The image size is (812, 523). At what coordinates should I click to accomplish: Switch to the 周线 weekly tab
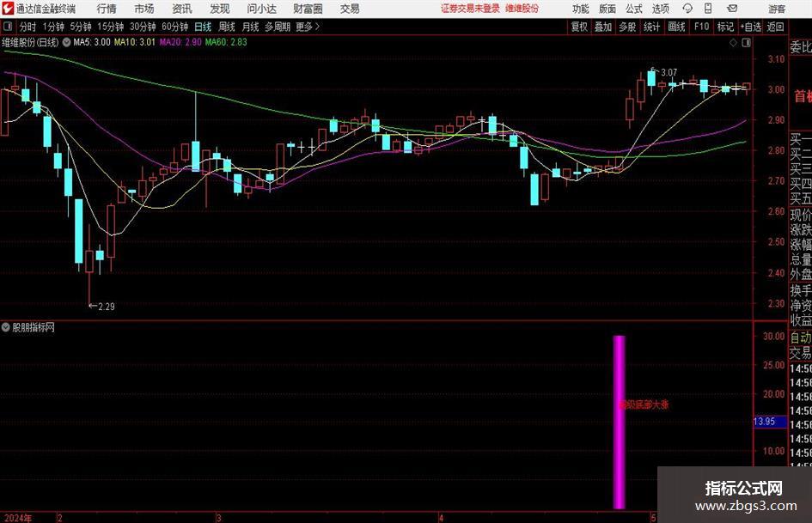click(x=226, y=27)
